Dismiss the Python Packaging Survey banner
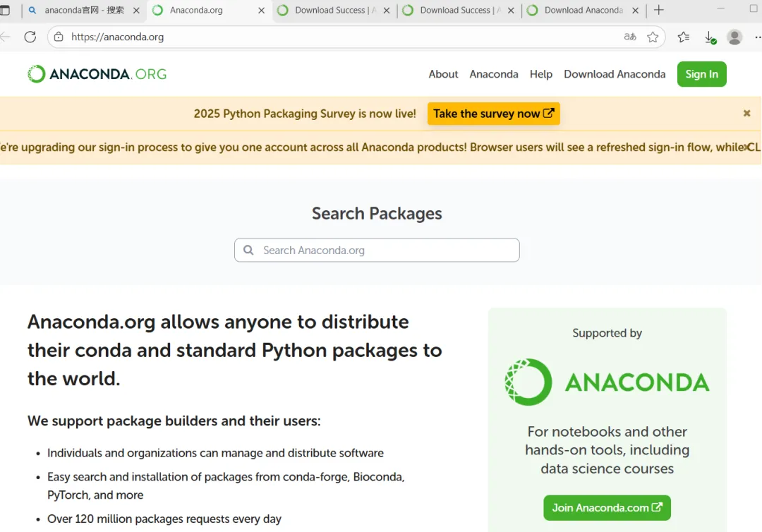 click(747, 113)
